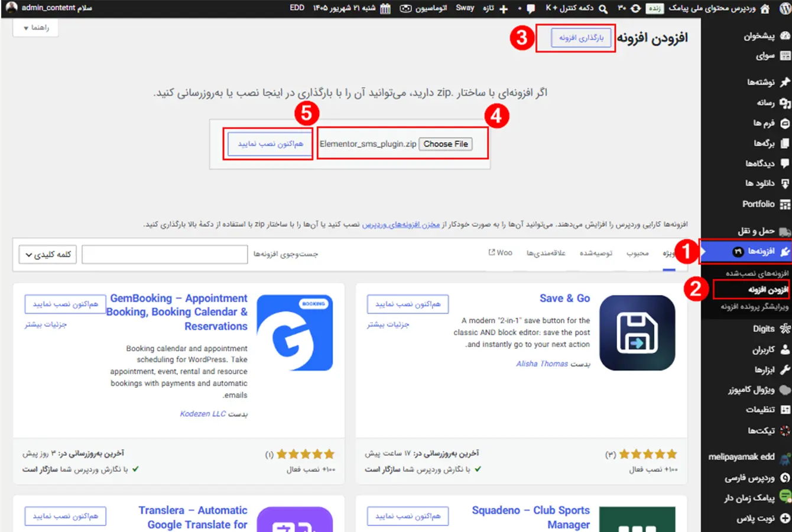Open Alisha Thomas author link
Image resolution: width=792 pixels, height=532 pixels.
pyautogui.click(x=542, y=364)
